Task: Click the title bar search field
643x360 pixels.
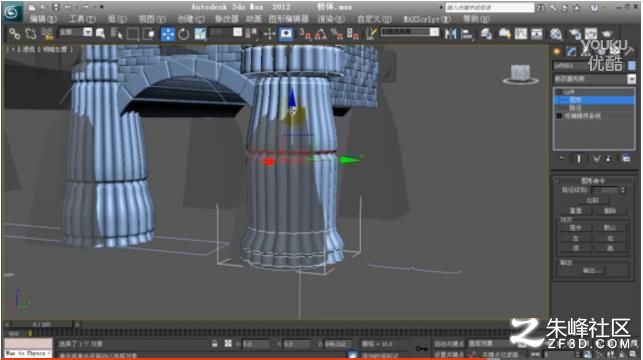Action: click(490, 7)
